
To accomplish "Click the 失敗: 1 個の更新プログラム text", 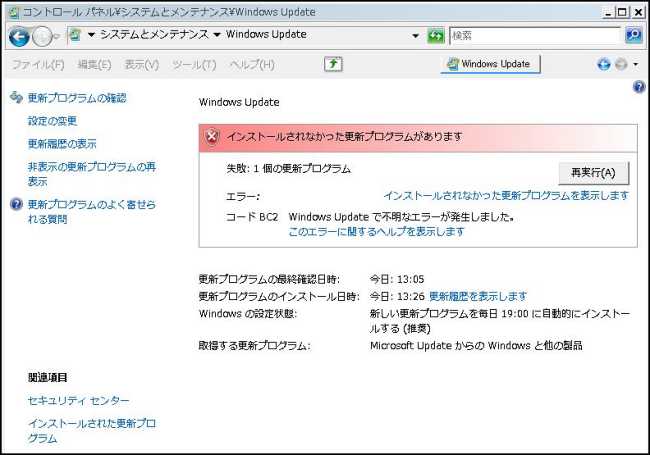I will point(289,169).
